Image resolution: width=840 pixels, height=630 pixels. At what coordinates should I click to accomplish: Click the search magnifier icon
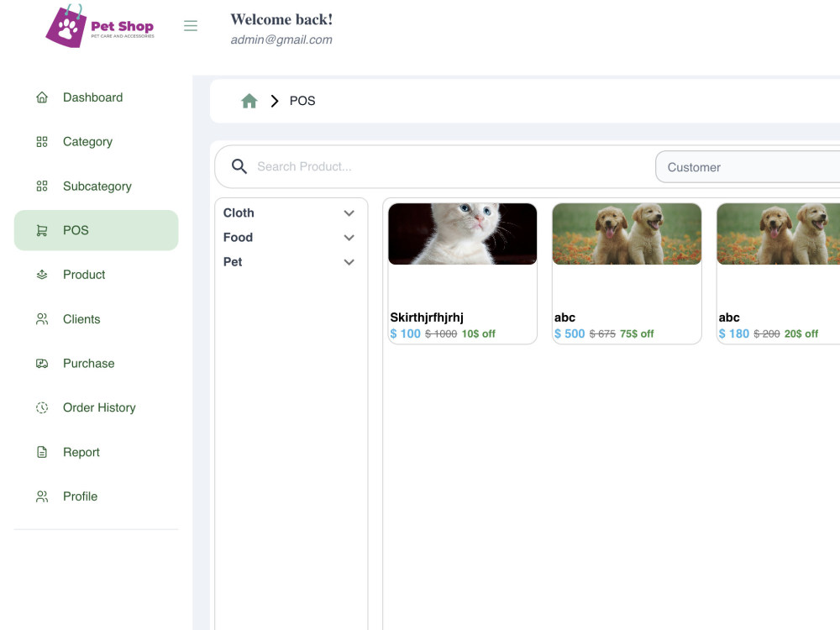239,166
